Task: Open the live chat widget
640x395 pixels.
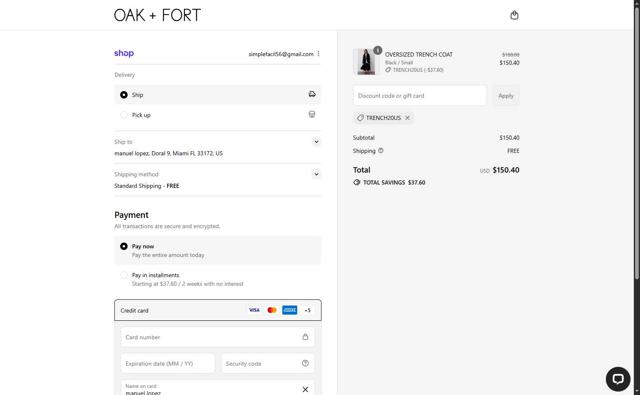Action: click(x=618, y=379)
